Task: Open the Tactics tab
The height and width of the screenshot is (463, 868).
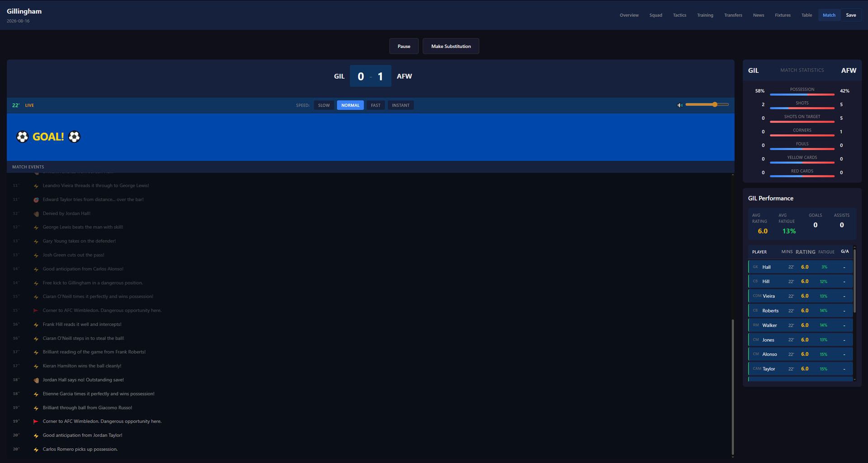Action: [x=679, y=15]
